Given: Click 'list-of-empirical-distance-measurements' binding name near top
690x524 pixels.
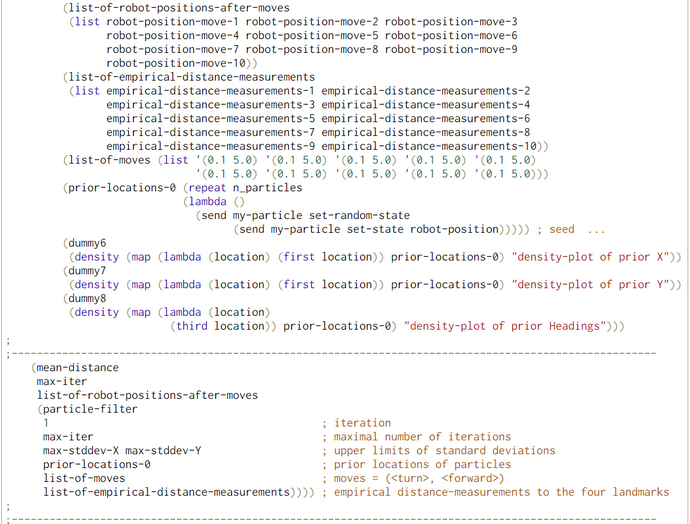Looking at the screenshot, I should [x=192, y=77].
